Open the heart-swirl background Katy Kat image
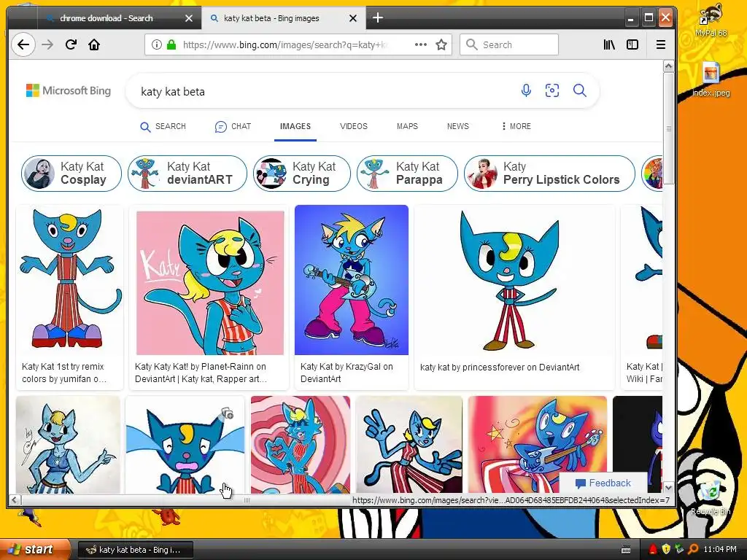This screenshot has width=747, height=560. tap(301, 444)
